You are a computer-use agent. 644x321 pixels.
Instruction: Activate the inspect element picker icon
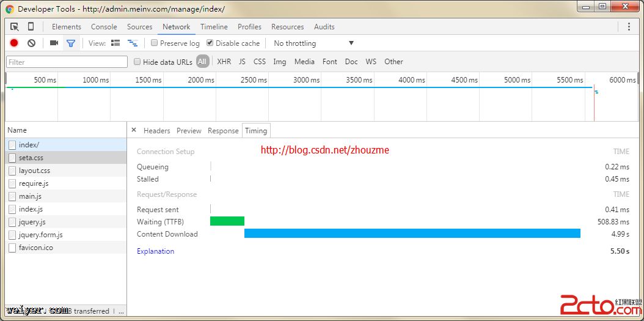(x=15, y=27)
